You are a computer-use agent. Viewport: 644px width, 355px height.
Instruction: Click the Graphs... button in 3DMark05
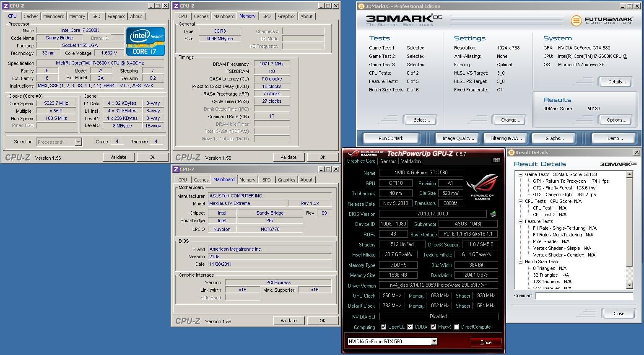554,138
